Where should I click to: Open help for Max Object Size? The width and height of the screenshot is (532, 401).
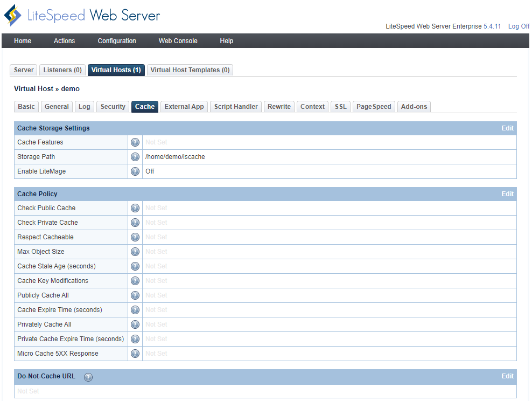coord(135,252)
